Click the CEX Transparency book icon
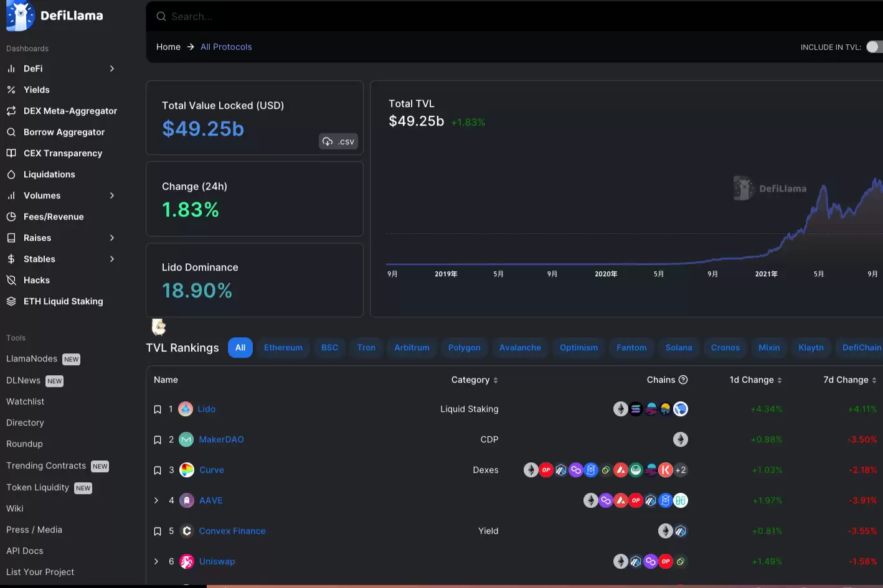Viewport: 883px width, 588px height. [x=11, y=153]
